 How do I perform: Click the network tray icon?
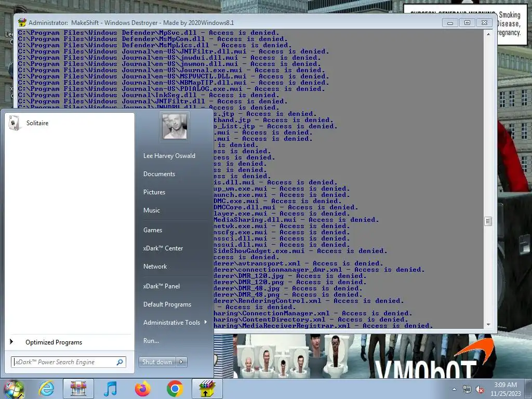[x=467, y=390]
